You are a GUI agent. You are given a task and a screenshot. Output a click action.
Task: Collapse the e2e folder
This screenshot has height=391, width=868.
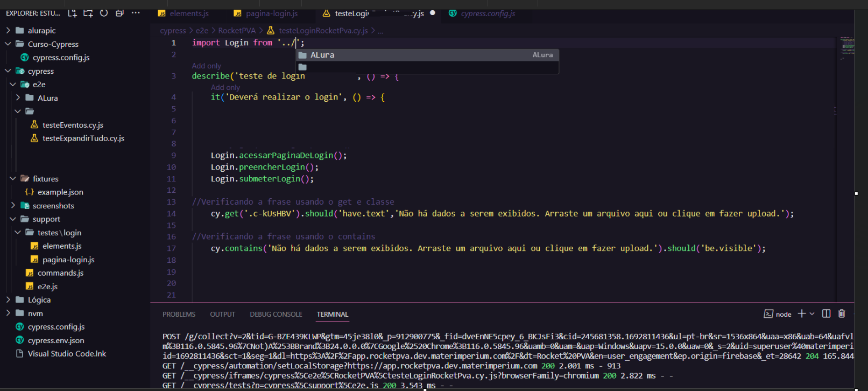[x=13, y=84]
